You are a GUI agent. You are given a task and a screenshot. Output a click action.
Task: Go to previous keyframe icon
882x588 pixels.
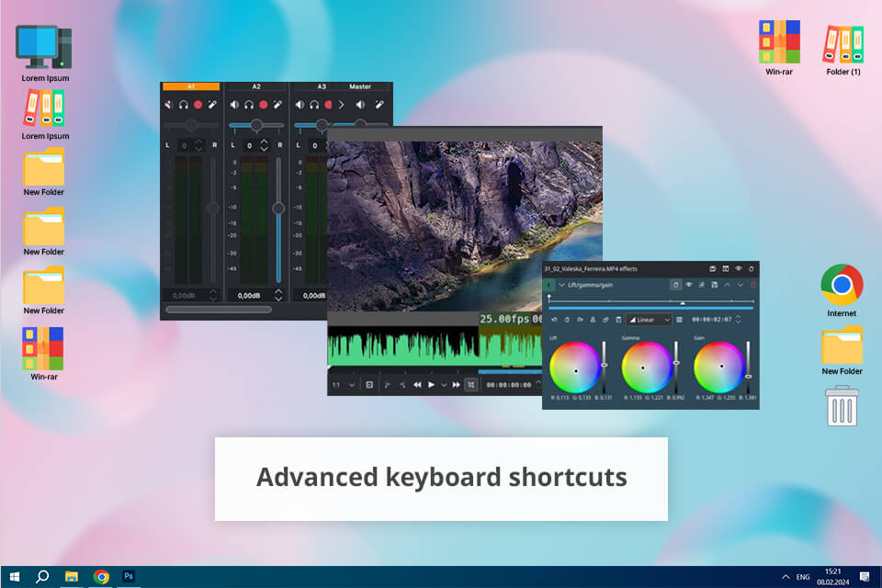point(554,320)
